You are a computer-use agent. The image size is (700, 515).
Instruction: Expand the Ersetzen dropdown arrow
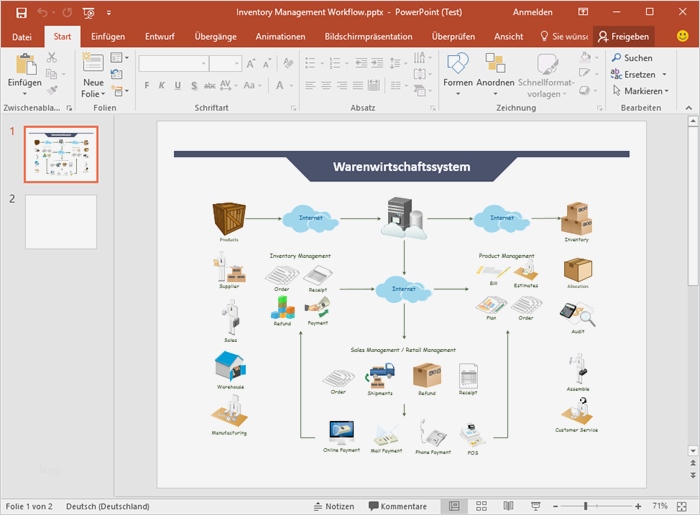[663, 74]
